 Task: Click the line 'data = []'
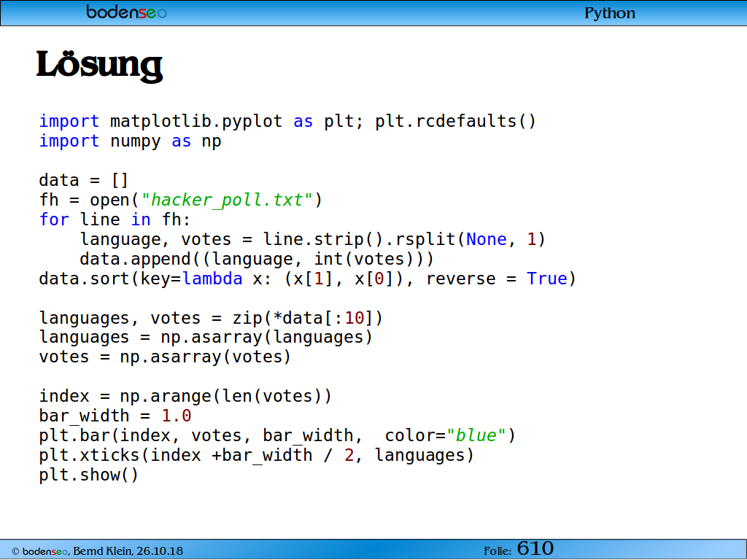tap(84, 181)
